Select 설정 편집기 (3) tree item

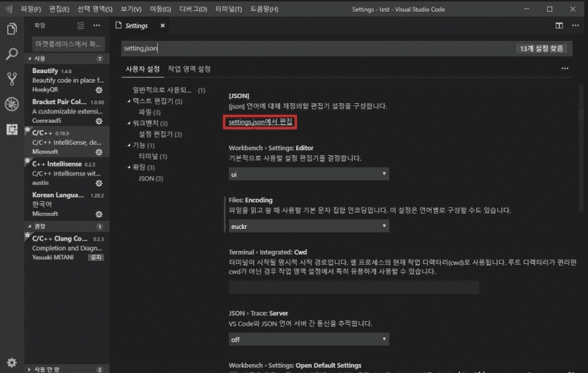pyautogui.click(x=160, y=135)
